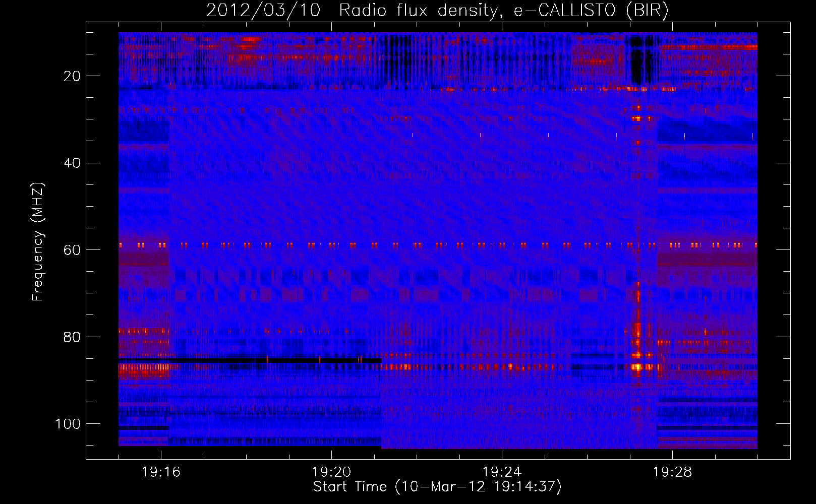Click the 19:28 time tick label
This screenshot has height=504, width=816.
click(x=672, y=472)
